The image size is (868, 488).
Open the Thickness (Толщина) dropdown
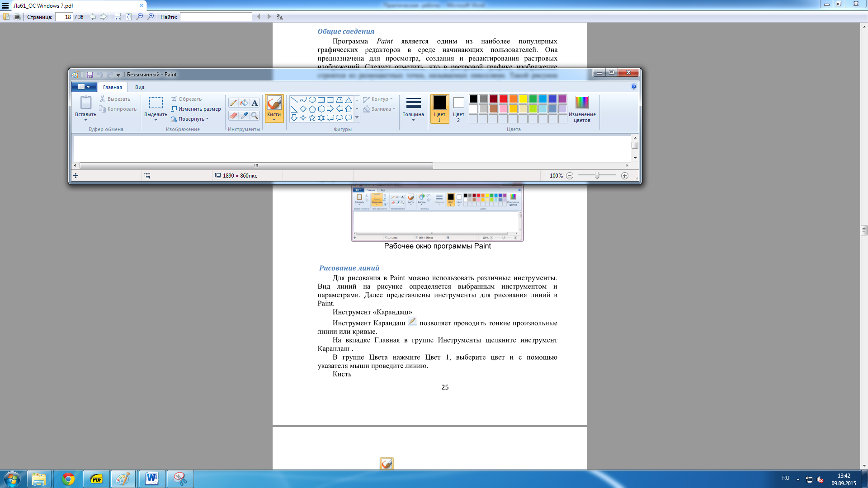pyautogui.click(x=413, y=108)
